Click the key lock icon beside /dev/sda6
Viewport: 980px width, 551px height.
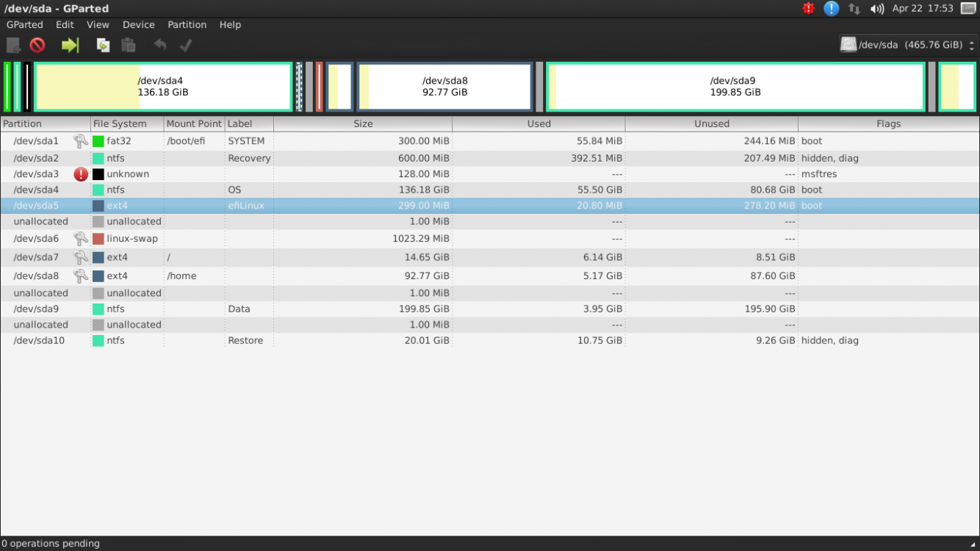(81, 239)
